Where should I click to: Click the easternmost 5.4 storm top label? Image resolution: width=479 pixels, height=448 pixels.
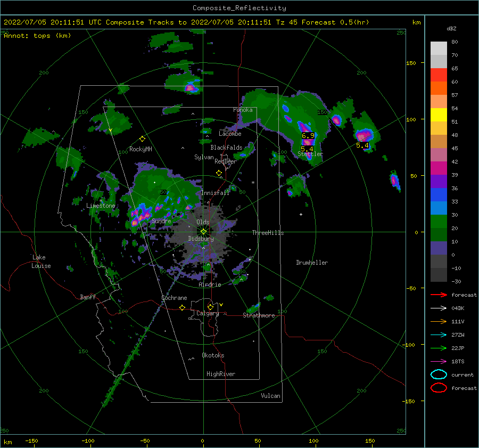(x=362, y=145)
